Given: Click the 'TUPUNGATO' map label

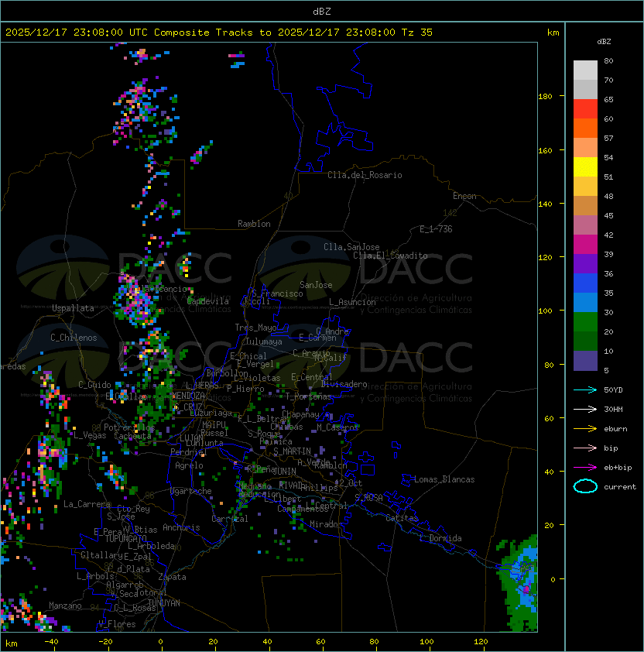Looking at the screenshot, I should coord(126,538).
